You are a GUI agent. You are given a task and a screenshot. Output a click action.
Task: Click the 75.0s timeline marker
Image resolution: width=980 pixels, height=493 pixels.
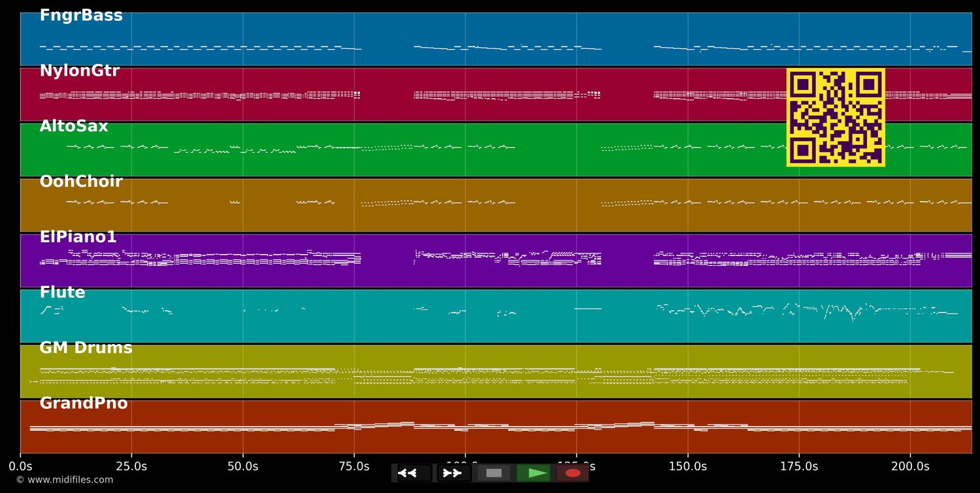[x=354, y=466]
